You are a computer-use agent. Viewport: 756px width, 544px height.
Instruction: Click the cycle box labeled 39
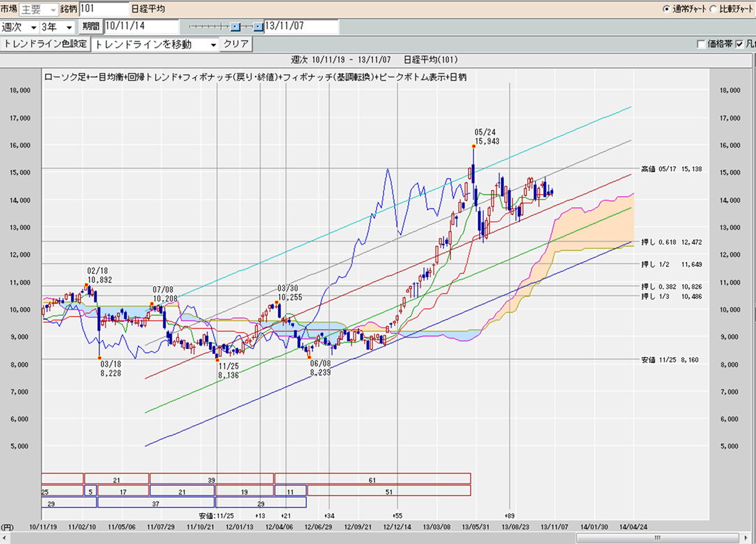tap(212, 479)
